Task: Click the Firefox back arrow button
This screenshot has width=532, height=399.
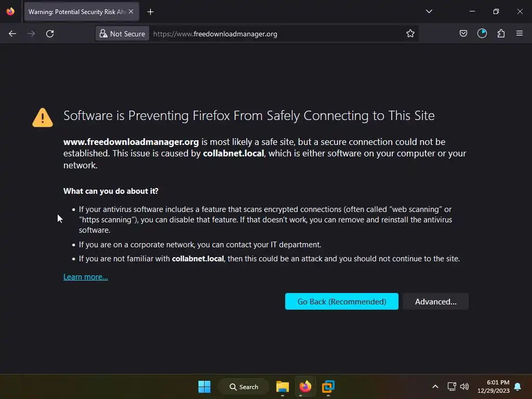Action: pyautogui.click(x=12, y=34)
